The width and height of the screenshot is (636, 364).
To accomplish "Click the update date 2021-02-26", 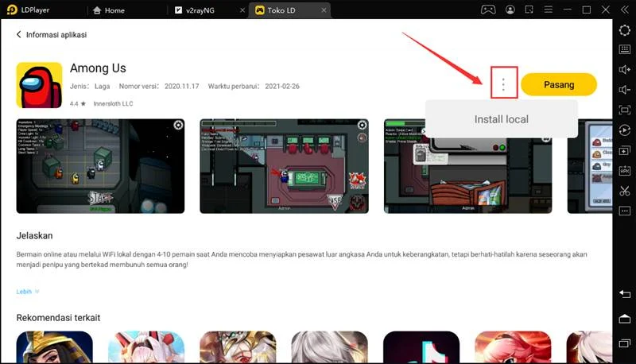I will [x=282, y=87].
